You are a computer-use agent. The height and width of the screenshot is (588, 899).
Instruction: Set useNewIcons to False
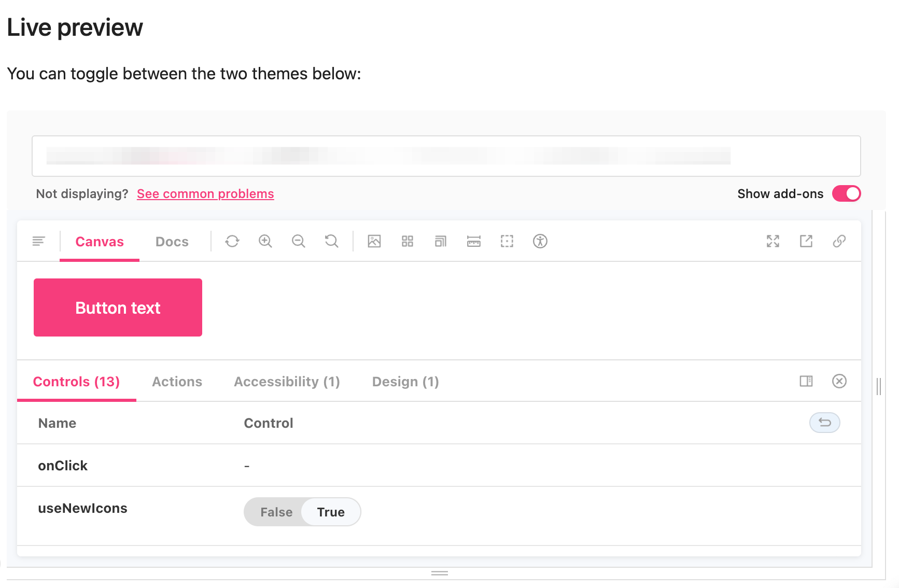[x=276, y=512]
